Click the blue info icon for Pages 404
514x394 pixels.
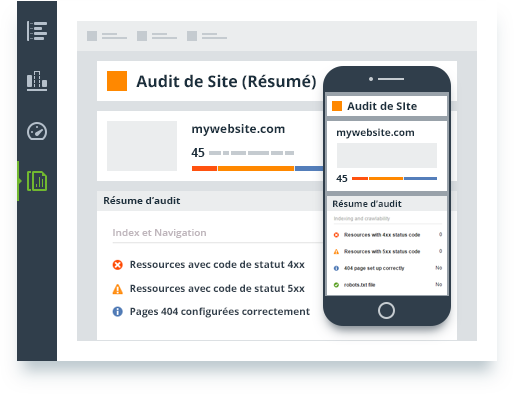117,312
